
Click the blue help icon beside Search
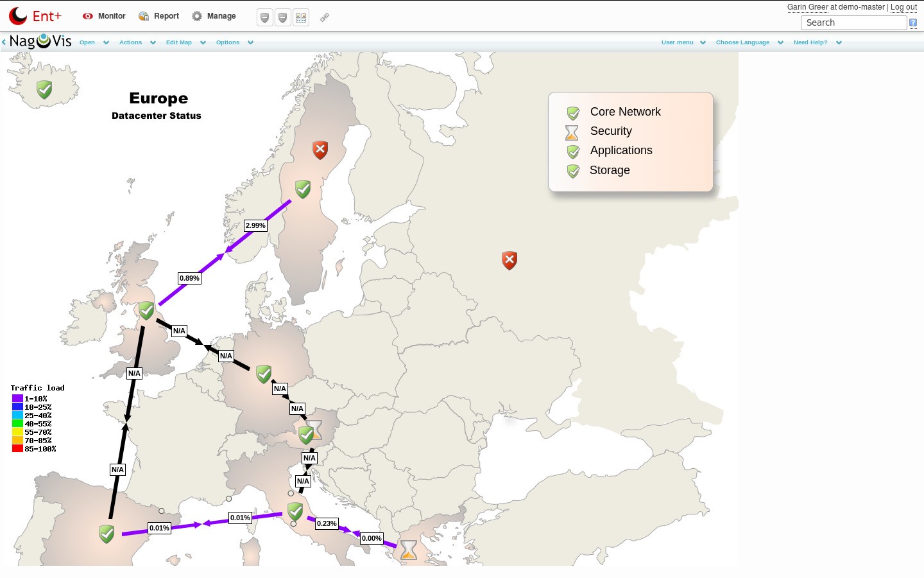click(x=913, y=23)
